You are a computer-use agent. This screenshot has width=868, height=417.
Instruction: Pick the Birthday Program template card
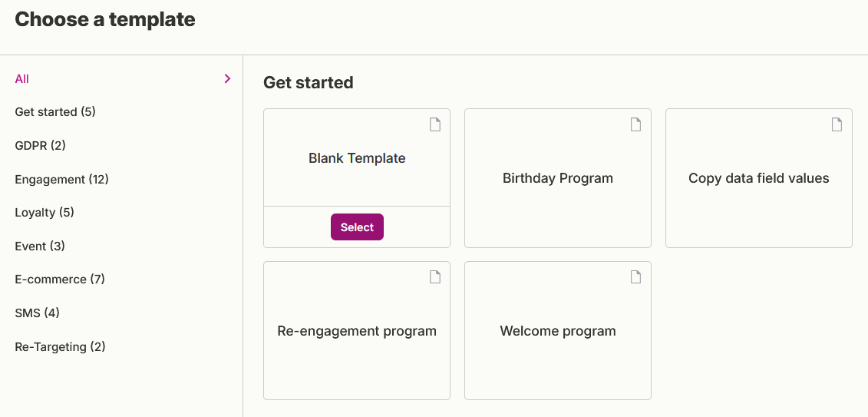click(x=558, y=178)
